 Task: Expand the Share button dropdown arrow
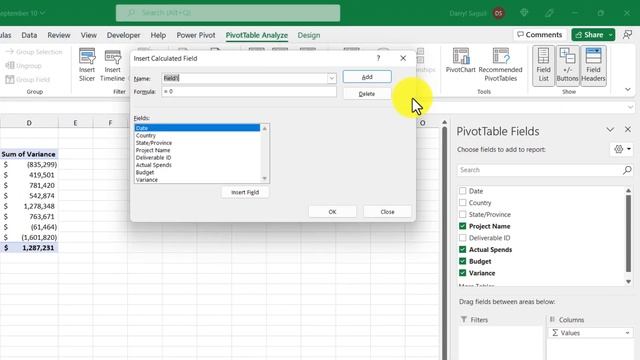coord(610,35)
